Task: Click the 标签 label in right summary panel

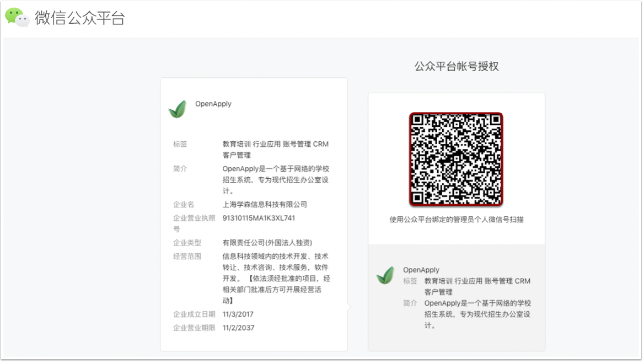Action: pyautogui.click(x=410, y=281)
